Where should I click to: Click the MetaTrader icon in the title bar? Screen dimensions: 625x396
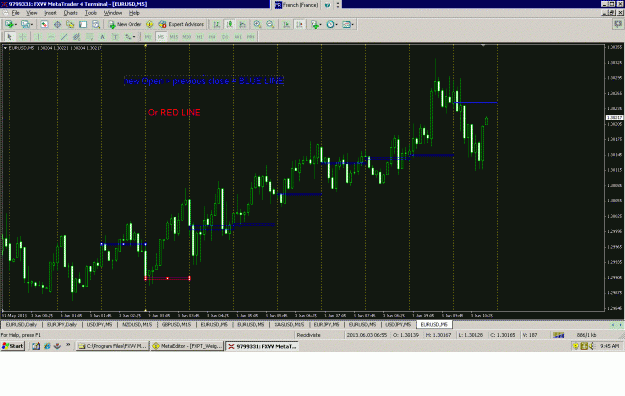point(4,4)
